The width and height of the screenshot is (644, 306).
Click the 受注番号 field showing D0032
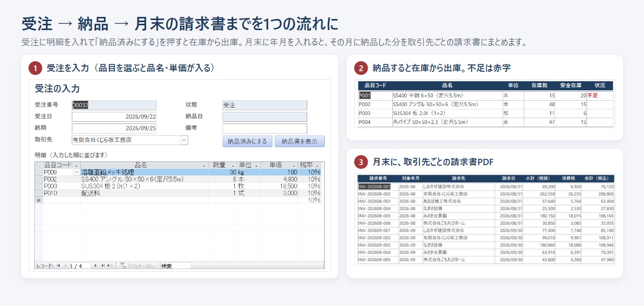click(114, 105)
